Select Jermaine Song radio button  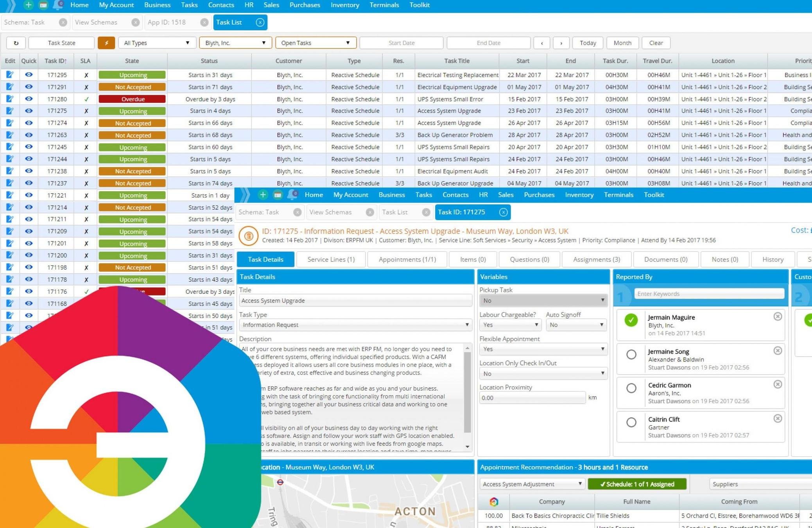point(631,354)
